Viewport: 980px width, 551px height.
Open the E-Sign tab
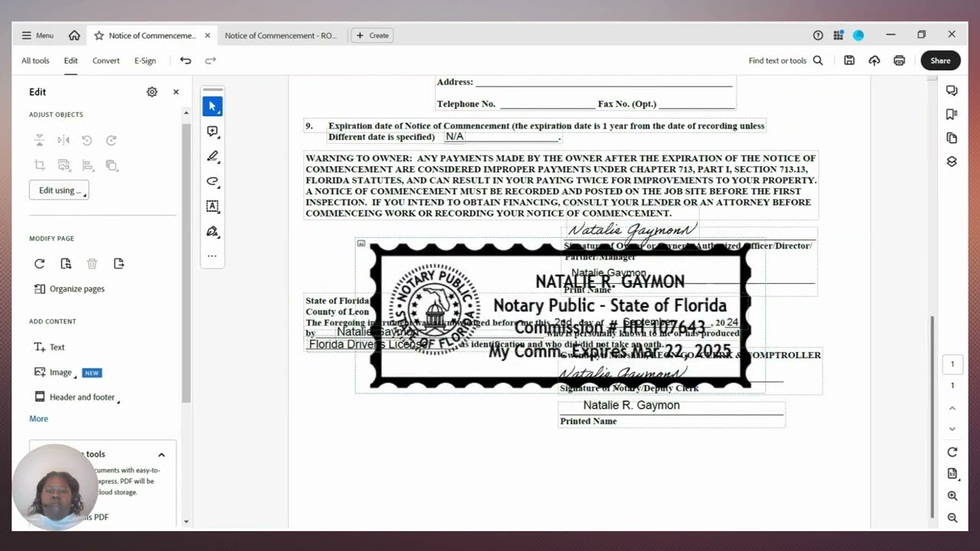click(145, 60)
